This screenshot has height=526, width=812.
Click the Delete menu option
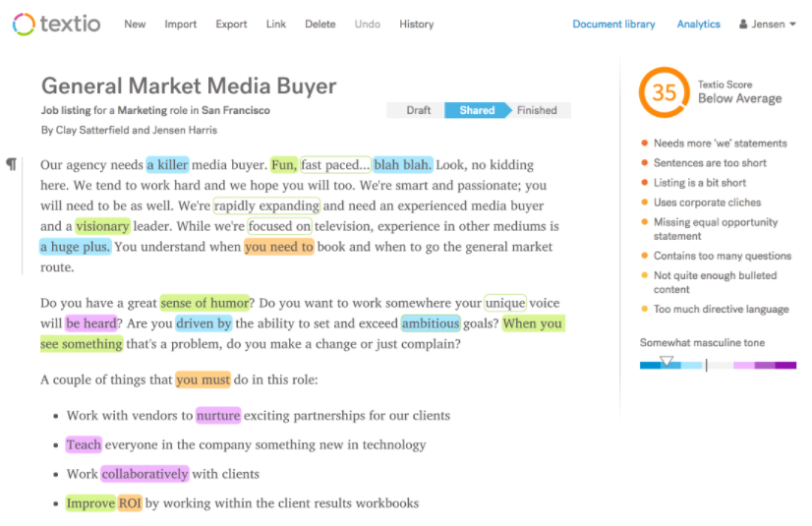coord(320,24)
